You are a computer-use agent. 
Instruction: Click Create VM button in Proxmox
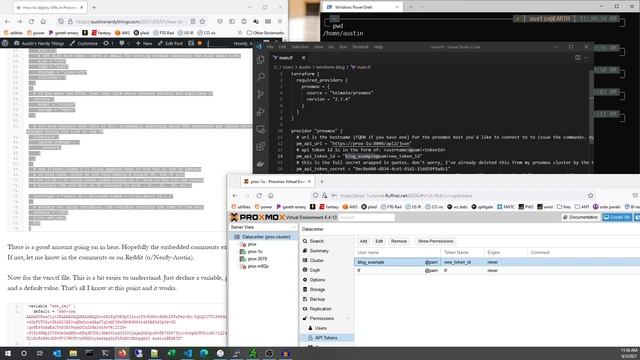[617, 217]
